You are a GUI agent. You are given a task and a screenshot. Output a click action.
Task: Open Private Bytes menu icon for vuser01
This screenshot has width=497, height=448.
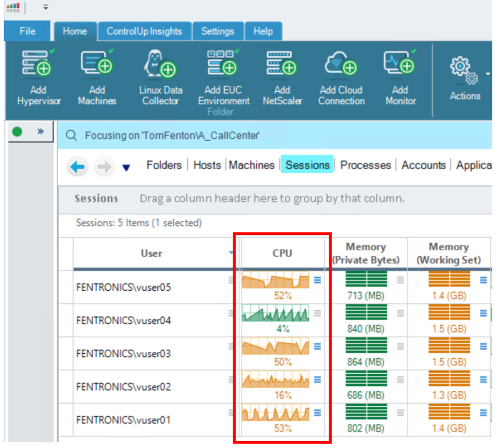[x=400, y=413]
